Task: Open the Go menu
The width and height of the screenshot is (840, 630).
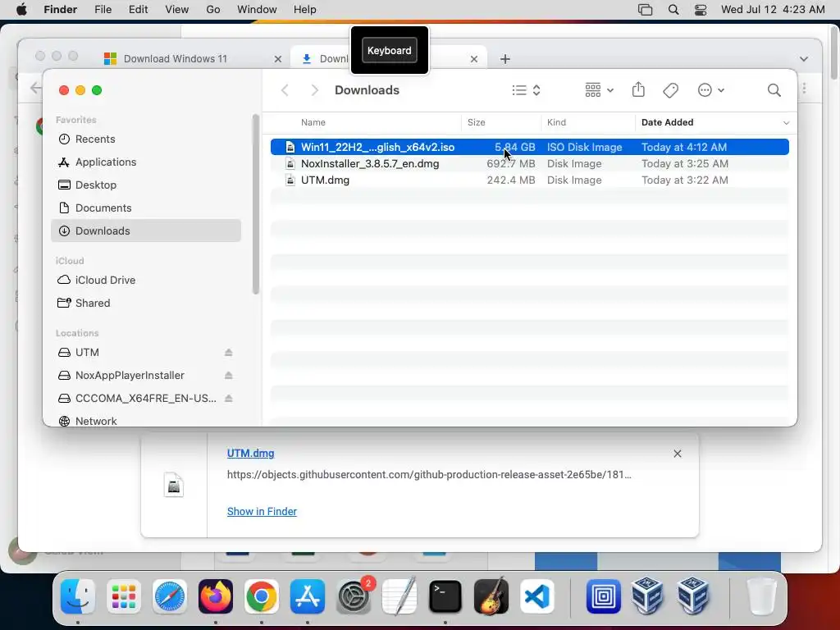Action: point(213,10)
